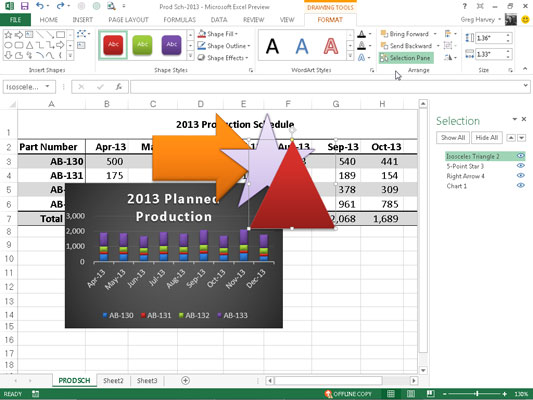Switch to the INSERT tab
Image resolution: width=533 pixels, height=400 pixels.
pyautogui.click(x=83, y=20)
